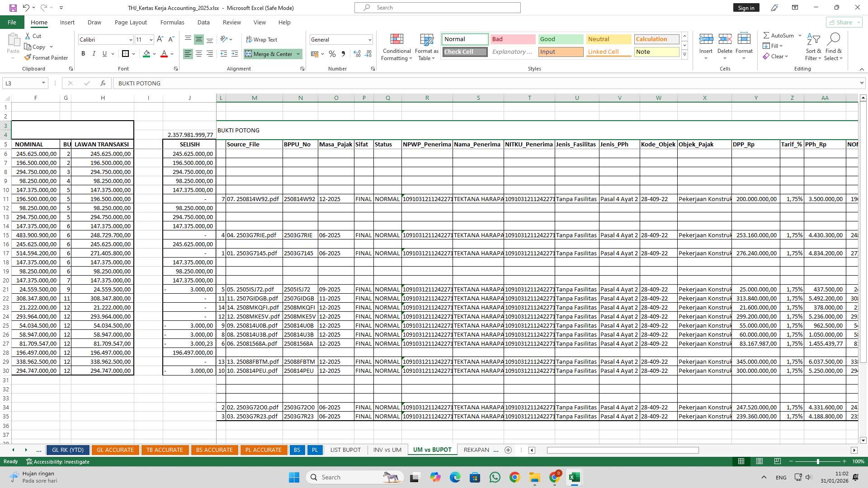
Task: Click the Borders icon in Font group
Action: point(125,54)
